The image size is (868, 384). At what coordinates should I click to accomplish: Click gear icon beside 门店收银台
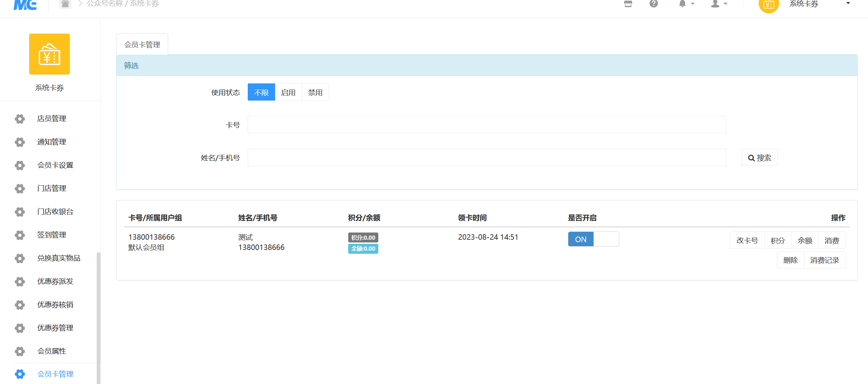pyautogui.click(x=20, y=212)
